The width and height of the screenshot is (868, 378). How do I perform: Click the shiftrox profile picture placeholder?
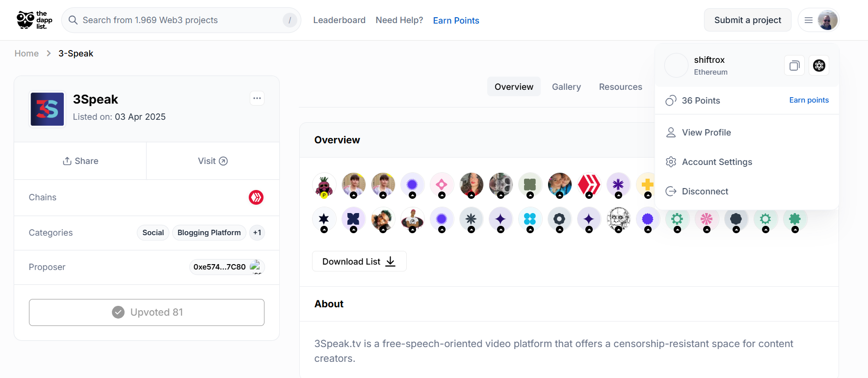click(x=676, y=65)
